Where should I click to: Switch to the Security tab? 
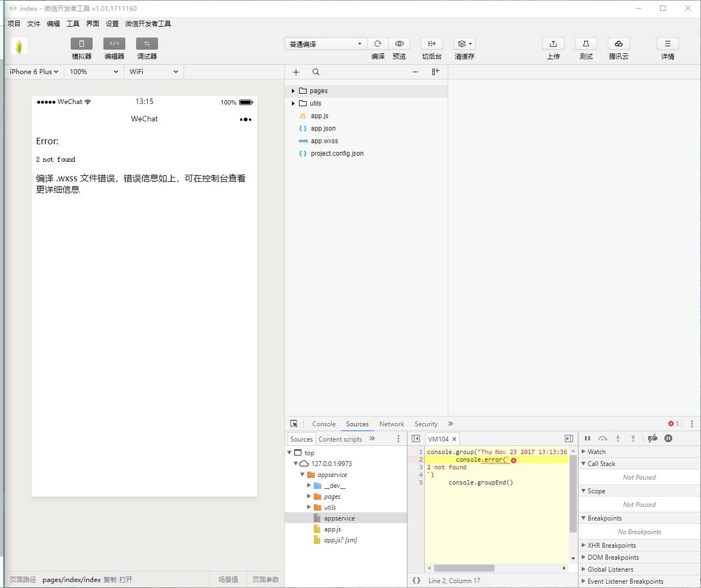click(x=426, y=424)
